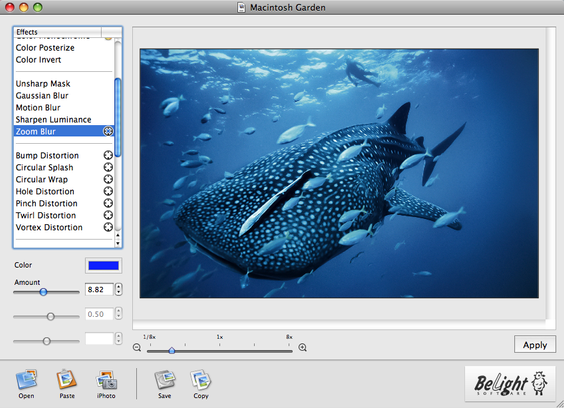The image size is (564, 408).
Task: Click the second parameter slider handle
Action: 50,316
